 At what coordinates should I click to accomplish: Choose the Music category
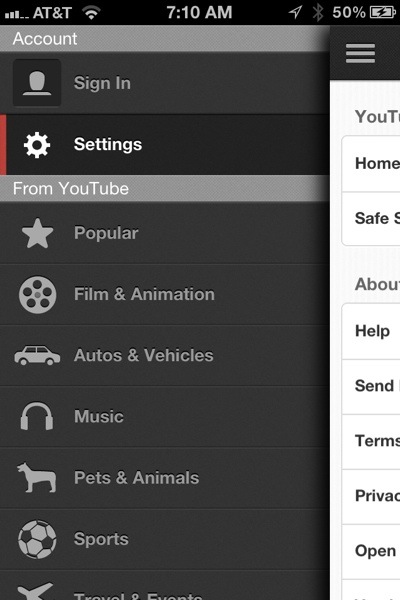click(x=165, y=417)
